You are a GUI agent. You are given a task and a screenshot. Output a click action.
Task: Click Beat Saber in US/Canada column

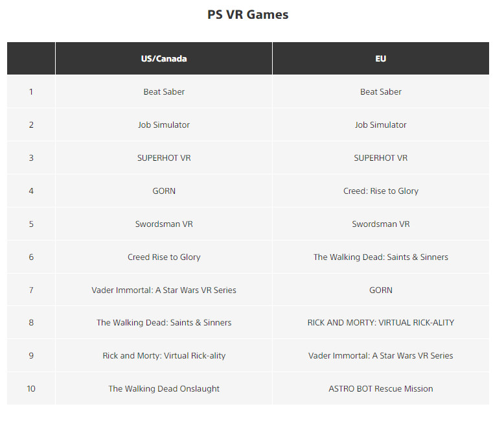tap(164, 92)
